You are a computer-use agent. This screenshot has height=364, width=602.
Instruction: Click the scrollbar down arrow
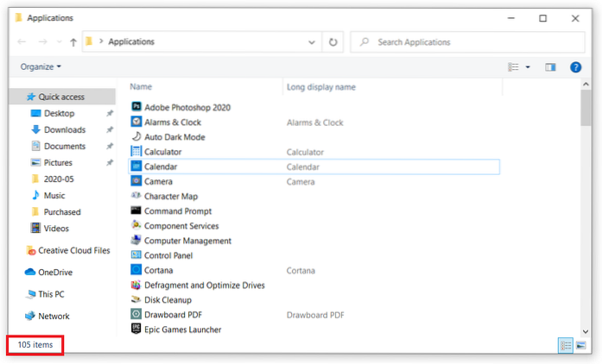(586, 331)
